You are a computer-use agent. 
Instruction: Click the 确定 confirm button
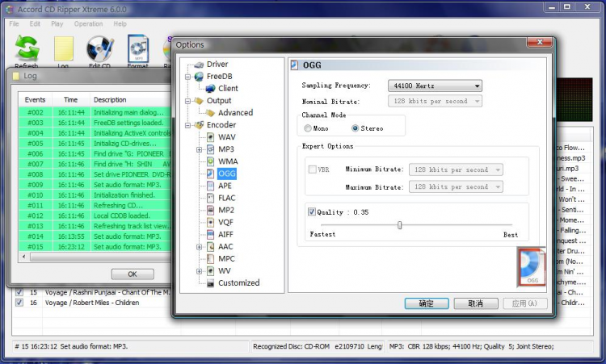point(427,303)
